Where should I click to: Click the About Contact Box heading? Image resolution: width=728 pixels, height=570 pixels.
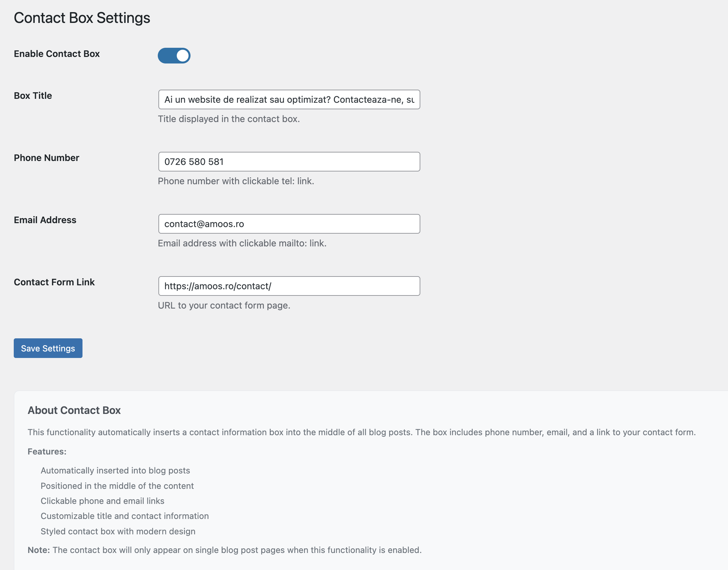[x=74, y=410]
